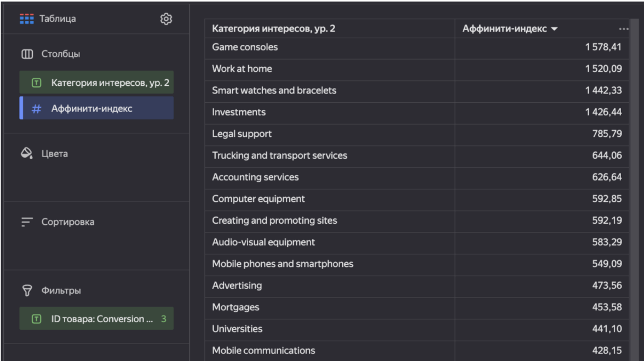Toggle sort arrow next to Аффинити-индекс header
644x361 pixels.
pyautogui.click(x=554, y=29)
